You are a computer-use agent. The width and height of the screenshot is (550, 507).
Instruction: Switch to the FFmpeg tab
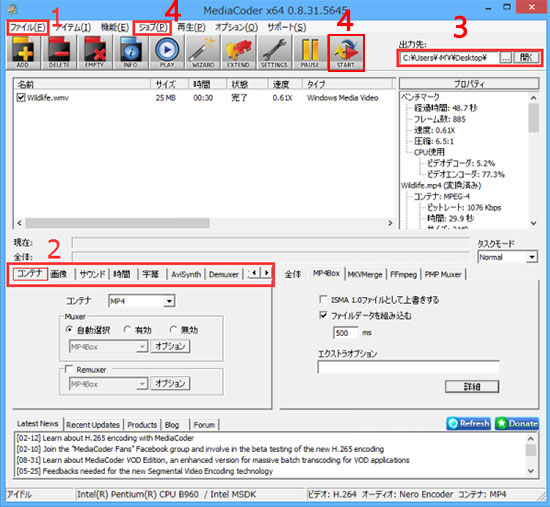click(403, 274)
